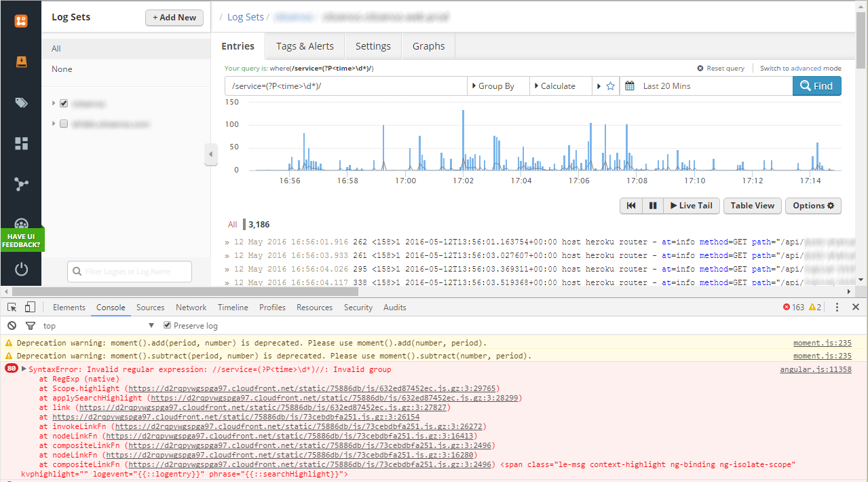Open the Graphs tab

coord(428,46)
